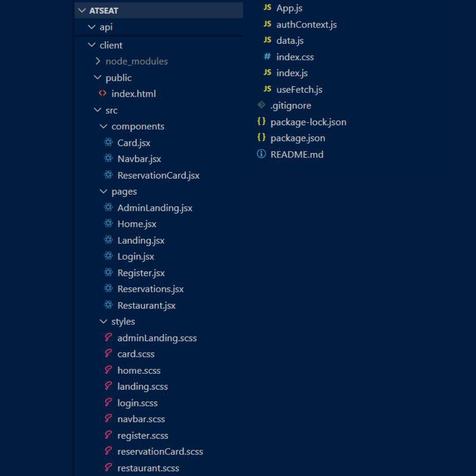The height and width of the screenshot is (476, 476).
Task: Click the React icon beside Restaurant.jsx
Action: pyautogui.click(x=108, y=305)
